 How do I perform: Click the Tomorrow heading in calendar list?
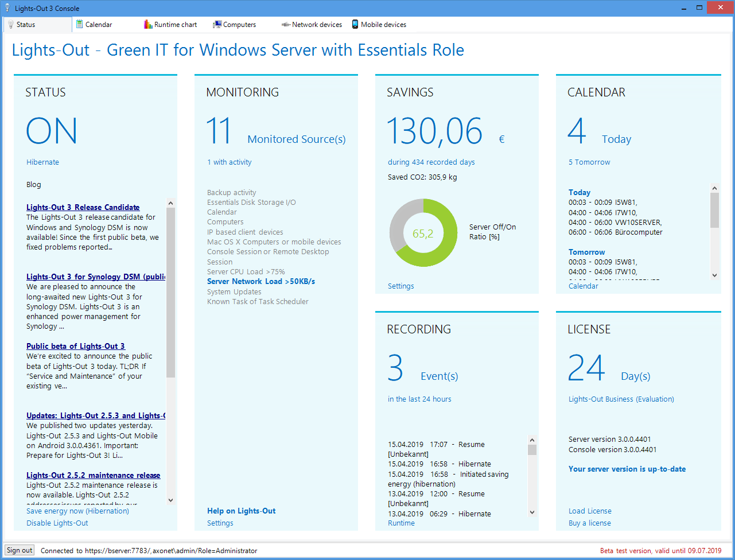click(587, 252)
